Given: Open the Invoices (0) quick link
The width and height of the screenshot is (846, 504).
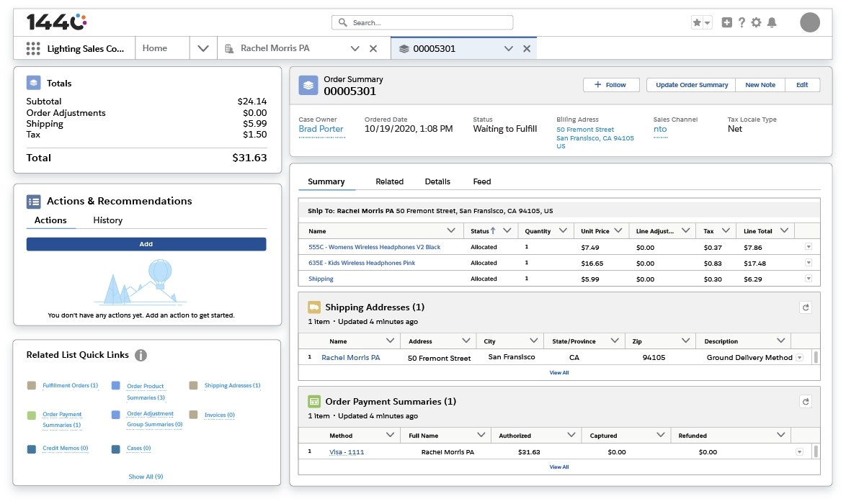Looking at the screenshot, I should click(220, 415).
